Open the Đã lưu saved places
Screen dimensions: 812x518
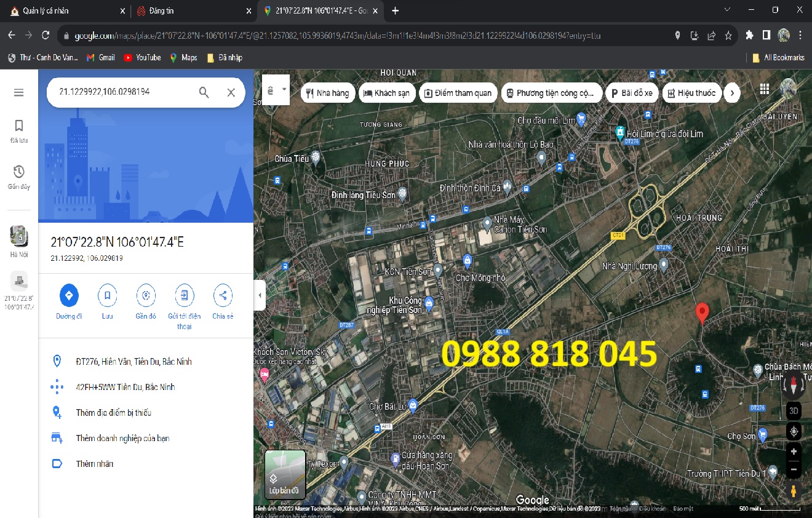[x=18, y=131]
